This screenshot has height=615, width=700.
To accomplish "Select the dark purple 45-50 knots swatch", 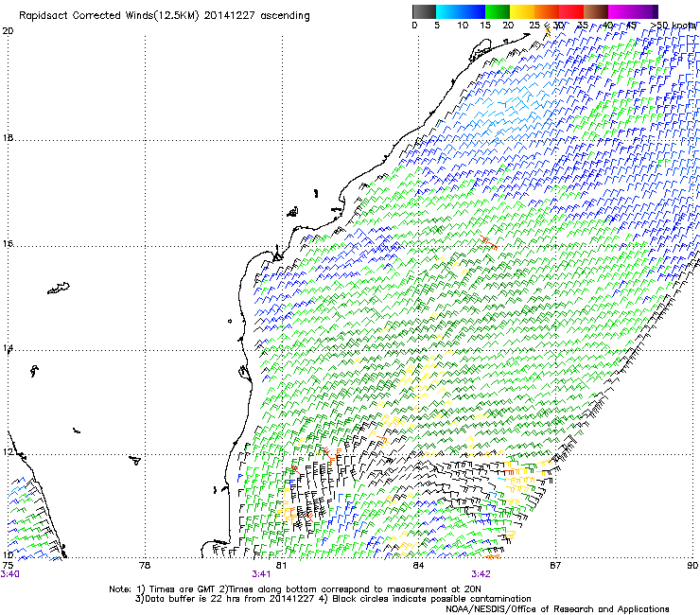I will pyautogui.click(x=645, y=11).
